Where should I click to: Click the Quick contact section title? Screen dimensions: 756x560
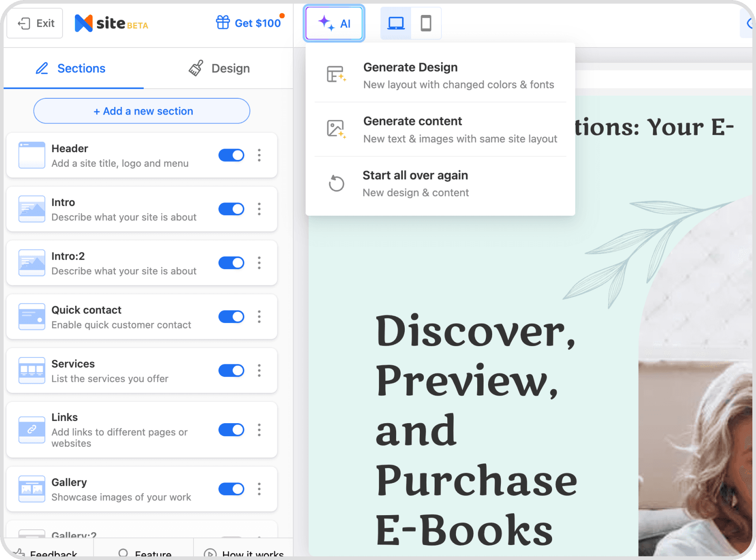(86, 310)
